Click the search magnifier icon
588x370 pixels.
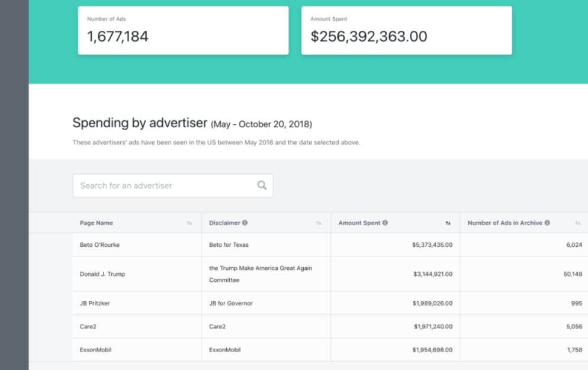262,185
